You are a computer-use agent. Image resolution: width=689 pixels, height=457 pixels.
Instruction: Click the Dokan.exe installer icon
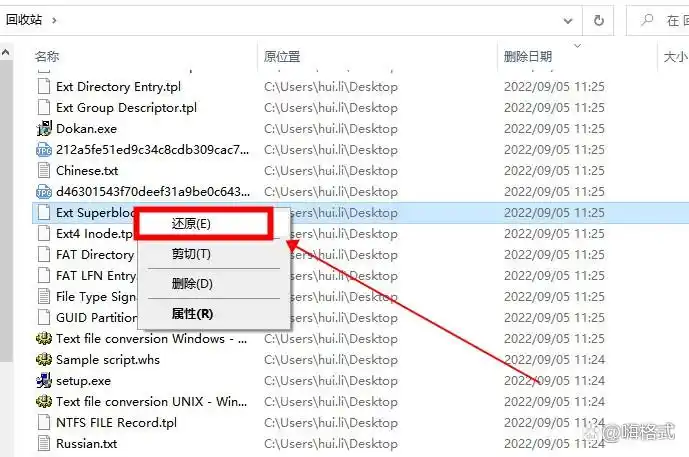click(44, 129)
